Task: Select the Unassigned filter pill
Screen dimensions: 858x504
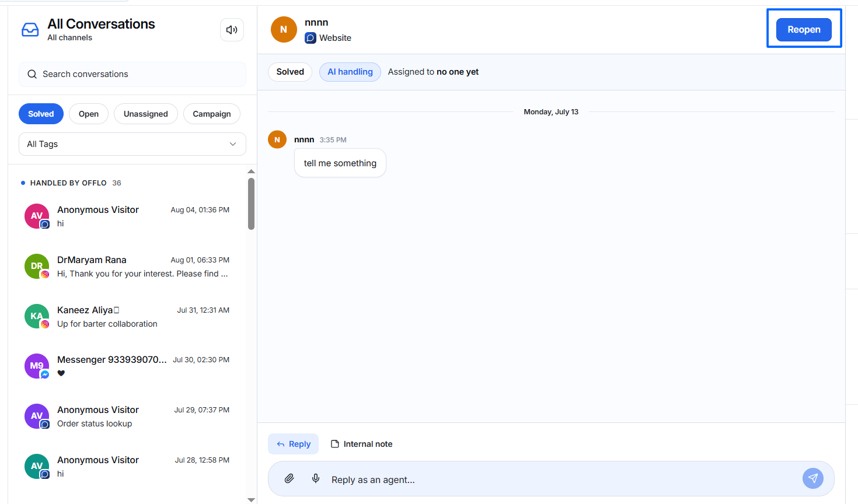Action: click(x=146, y=114)
